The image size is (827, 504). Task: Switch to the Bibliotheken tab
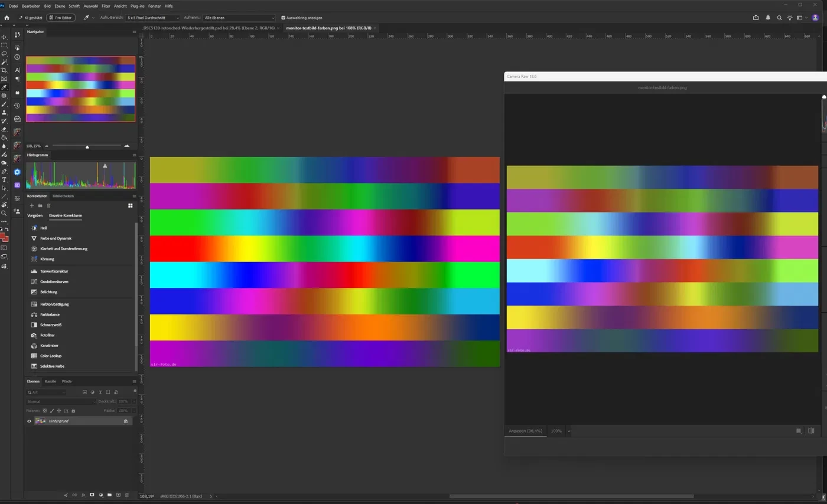pos(63,196)
